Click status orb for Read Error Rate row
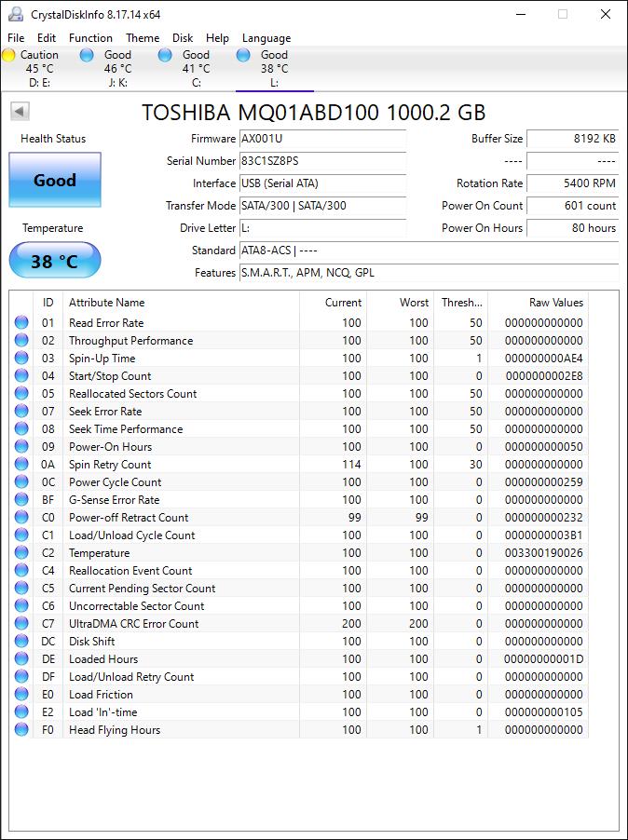This screenshot has height=840, width=628. point(21,322)
